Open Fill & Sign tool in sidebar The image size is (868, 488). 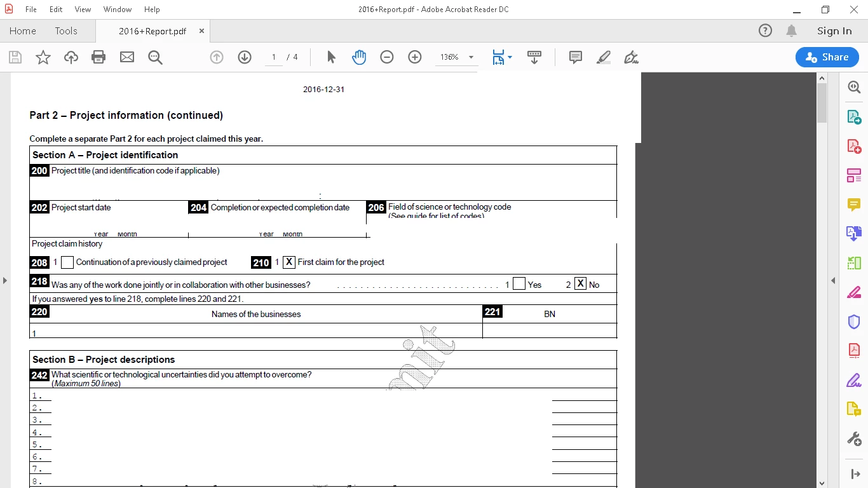coord(854,380)
